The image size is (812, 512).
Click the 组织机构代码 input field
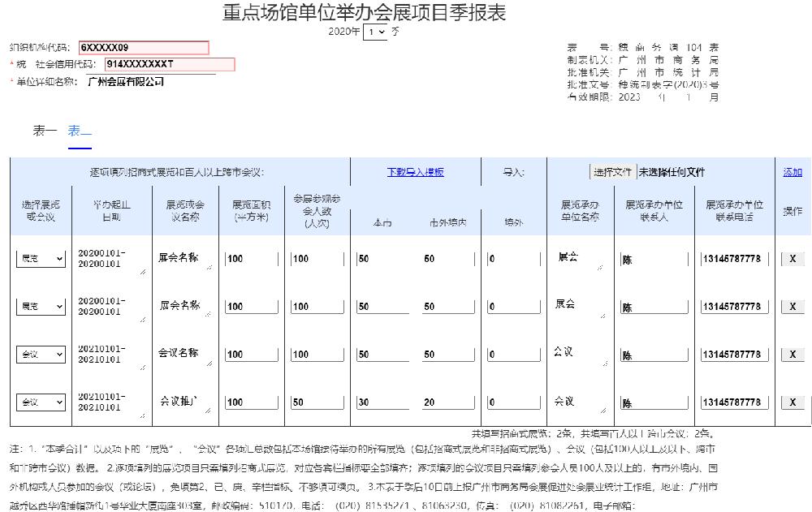tap(144, 48)
